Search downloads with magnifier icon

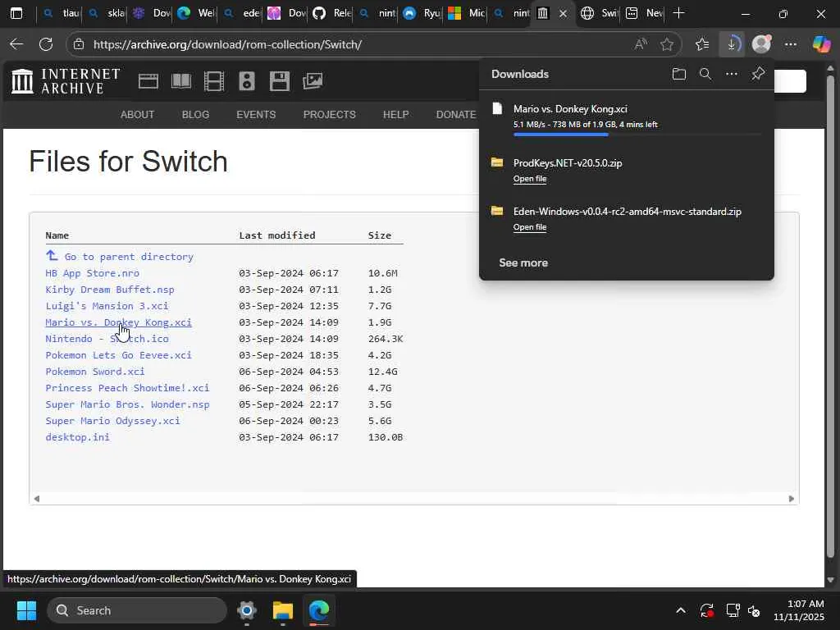(705, 74)
